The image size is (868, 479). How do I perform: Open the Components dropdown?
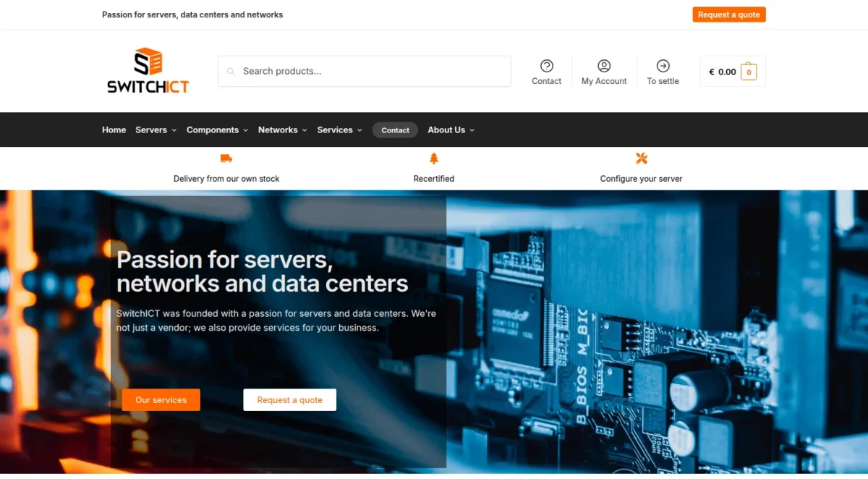(216, 130)
